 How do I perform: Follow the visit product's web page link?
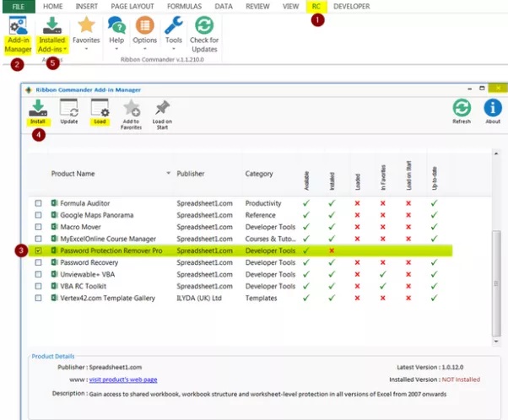tap(123, 380)
